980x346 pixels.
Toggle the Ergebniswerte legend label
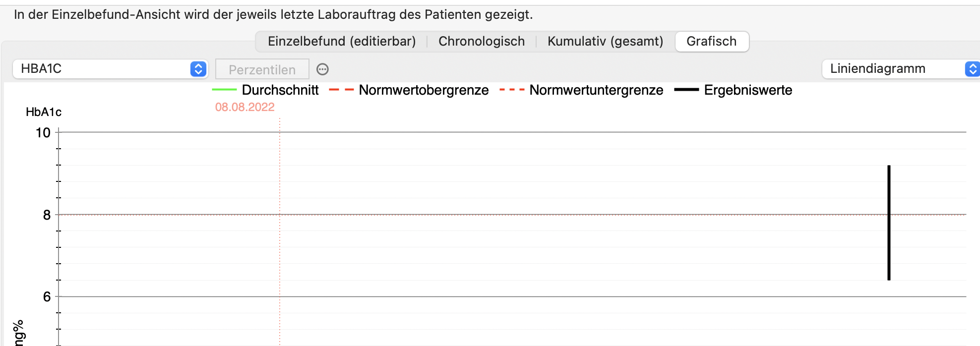(748, 90)
